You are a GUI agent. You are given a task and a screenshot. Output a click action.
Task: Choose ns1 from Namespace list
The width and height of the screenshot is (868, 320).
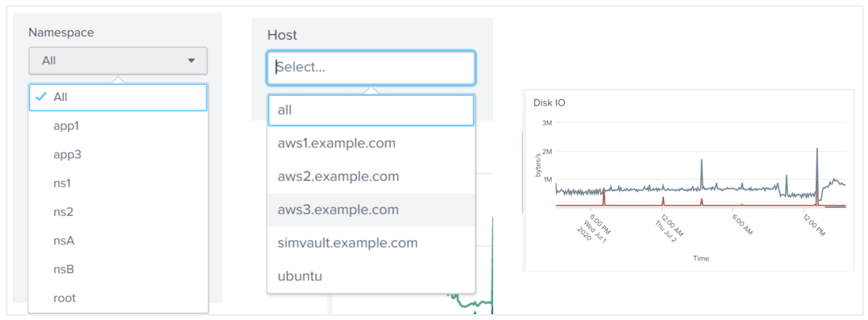pos(62,183)
